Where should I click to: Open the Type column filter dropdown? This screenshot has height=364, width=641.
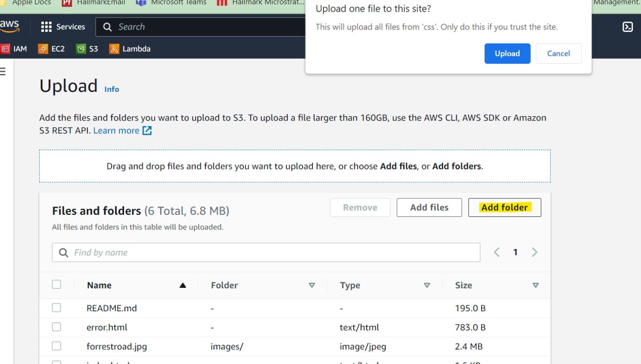427,285
